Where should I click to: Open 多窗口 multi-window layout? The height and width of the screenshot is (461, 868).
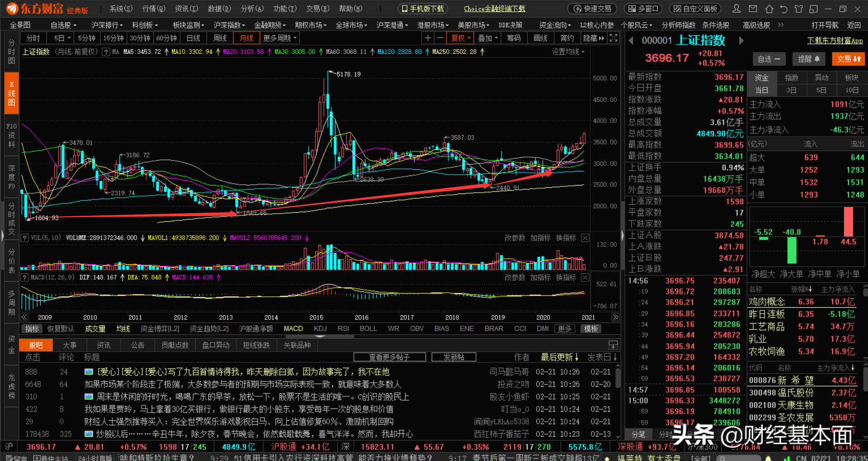643,9
